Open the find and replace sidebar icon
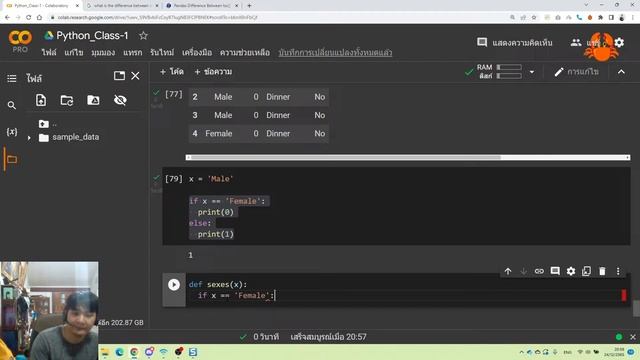 (x=12, y=105)
